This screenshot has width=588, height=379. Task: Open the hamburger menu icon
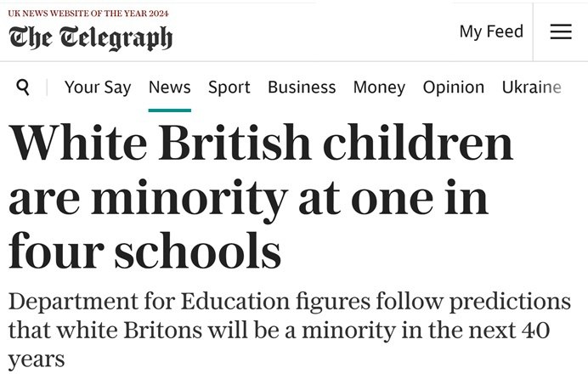[561, 31]
